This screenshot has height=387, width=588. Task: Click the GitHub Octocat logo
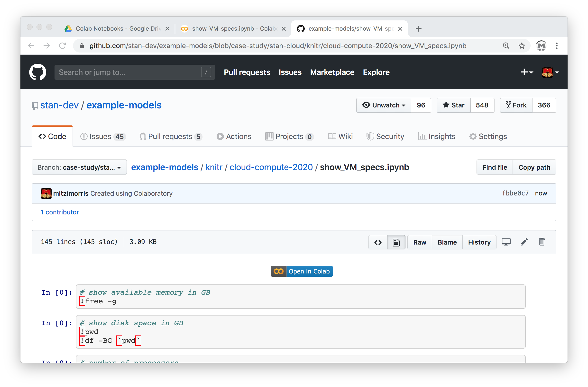coord(37,72)
